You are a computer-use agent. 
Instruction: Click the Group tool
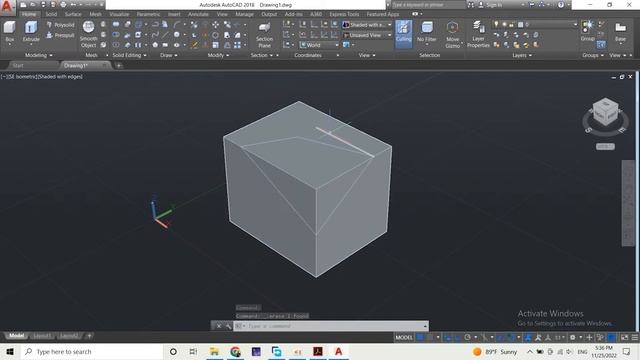pyautogui.click(x=587, y=31)
